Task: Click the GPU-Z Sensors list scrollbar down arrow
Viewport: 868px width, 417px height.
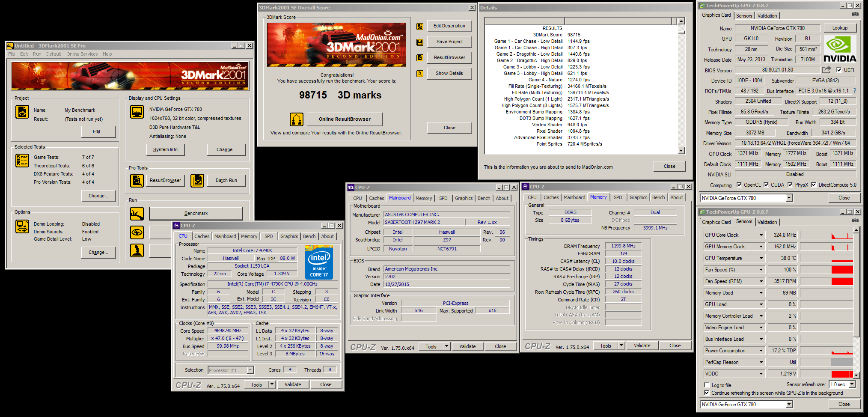Action: click(x=856, y=375)
